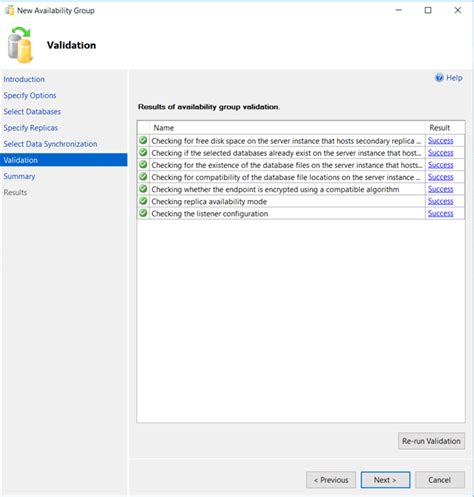
Task: Open Success link for endpoint encryption check
Action: (x=440, y=189)
